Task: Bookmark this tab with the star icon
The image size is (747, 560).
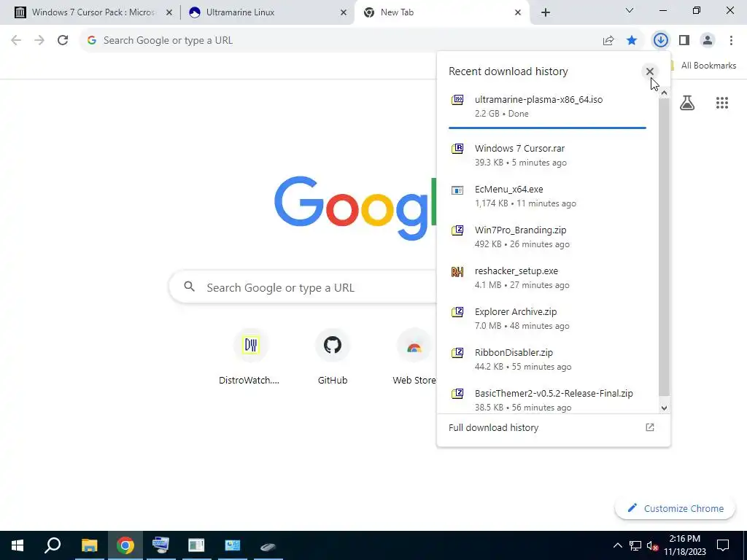Action: (632, 41)
